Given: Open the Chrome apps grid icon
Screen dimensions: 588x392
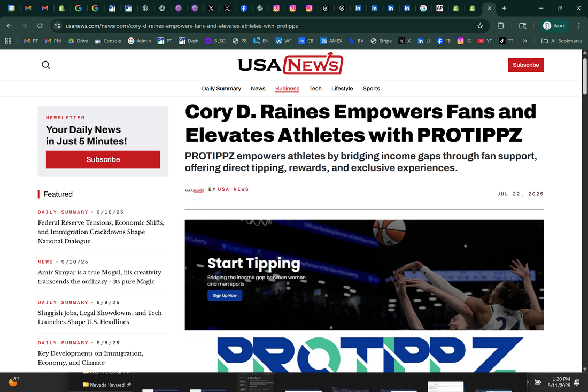Looking at the screenshot, I should pyautogui.click(x=8, y=41).
